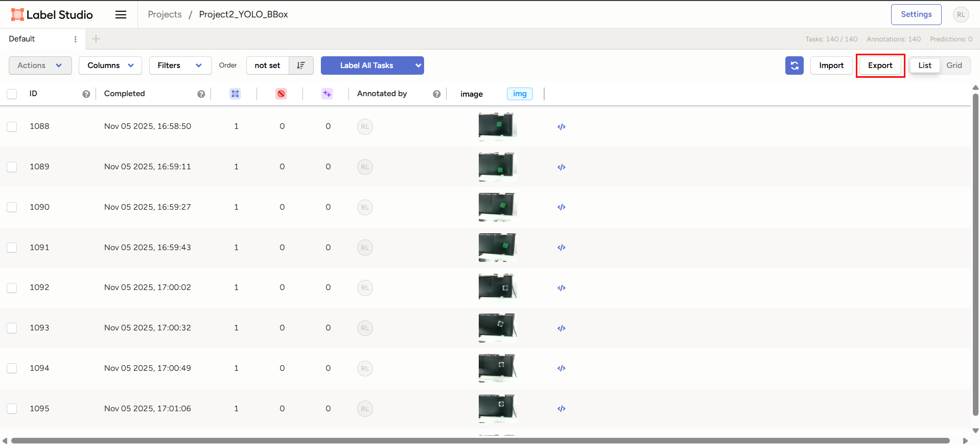Click task ID 1093 cell
Image resolution: width=980 pixels, height=445 pixels.
coord(39,328)
